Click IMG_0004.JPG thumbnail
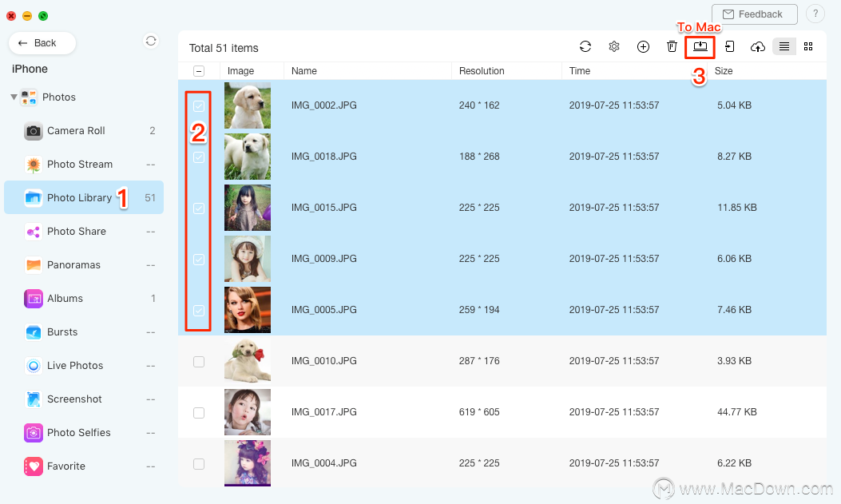841x504 pixels. 248,463
